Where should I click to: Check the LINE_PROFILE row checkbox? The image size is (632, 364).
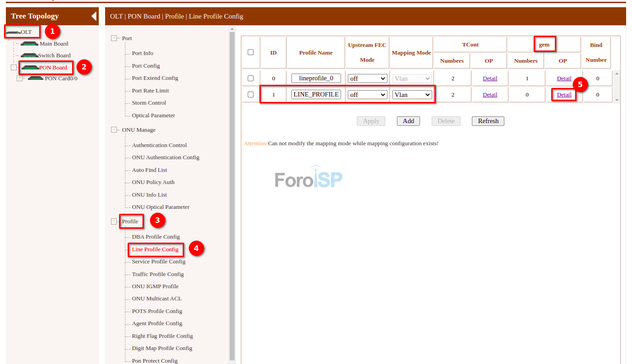251,95
